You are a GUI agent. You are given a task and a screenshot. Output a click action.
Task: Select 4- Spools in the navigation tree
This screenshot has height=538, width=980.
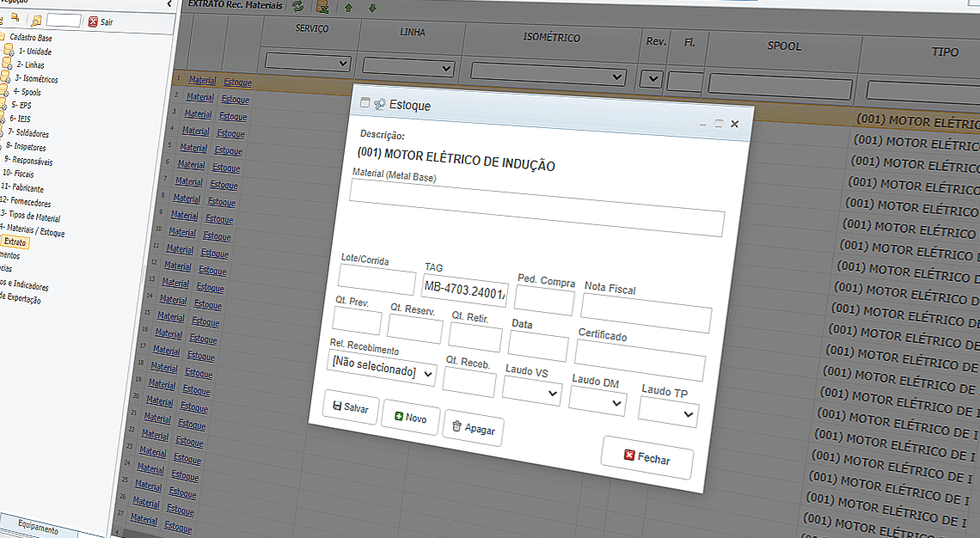click(27, 92)
